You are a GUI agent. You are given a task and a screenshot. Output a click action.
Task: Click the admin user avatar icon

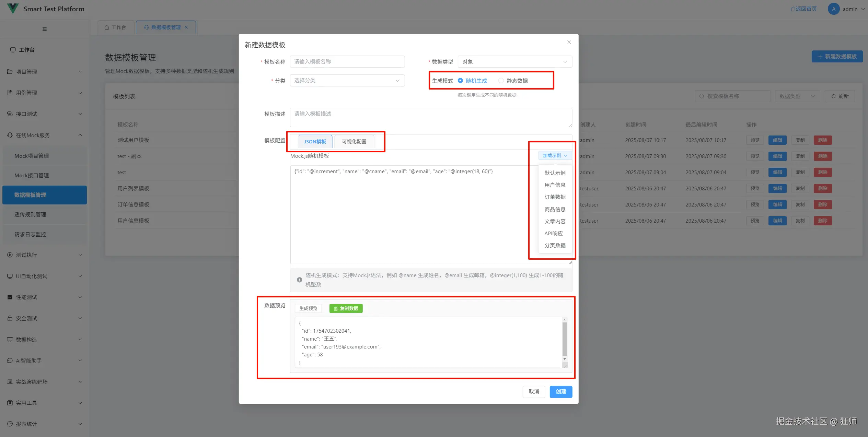coord(833,9)
